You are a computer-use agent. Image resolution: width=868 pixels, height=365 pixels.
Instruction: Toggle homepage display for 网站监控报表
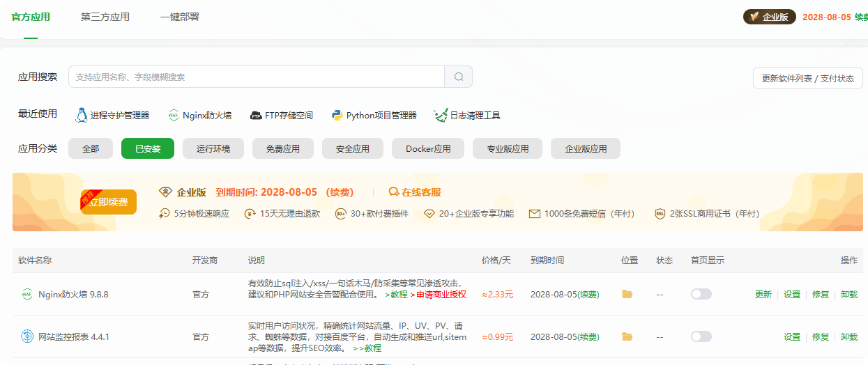[701, 336]
